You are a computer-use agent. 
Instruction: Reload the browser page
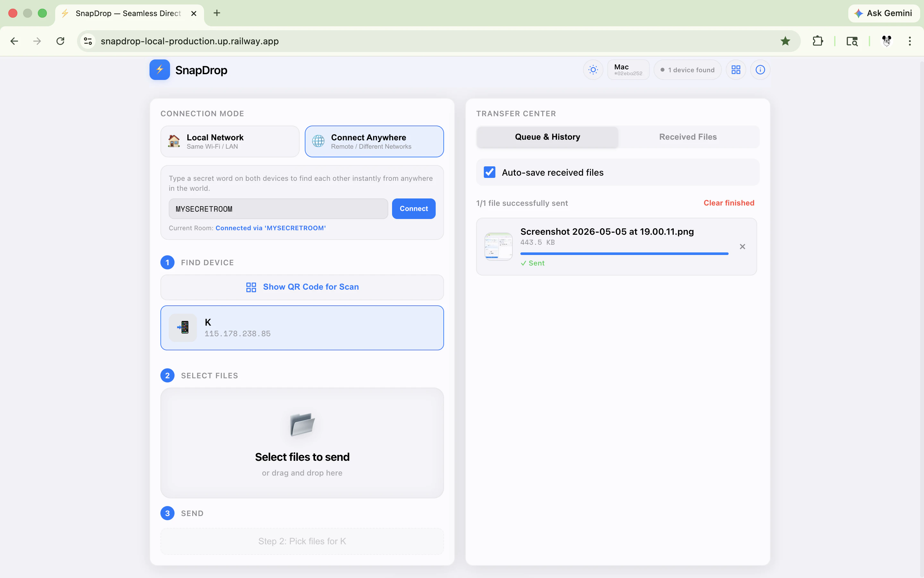60,41
